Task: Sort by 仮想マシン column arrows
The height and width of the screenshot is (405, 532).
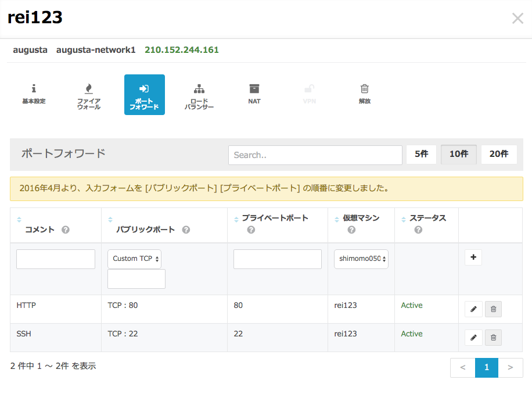Action: click(x=337, y=220)
